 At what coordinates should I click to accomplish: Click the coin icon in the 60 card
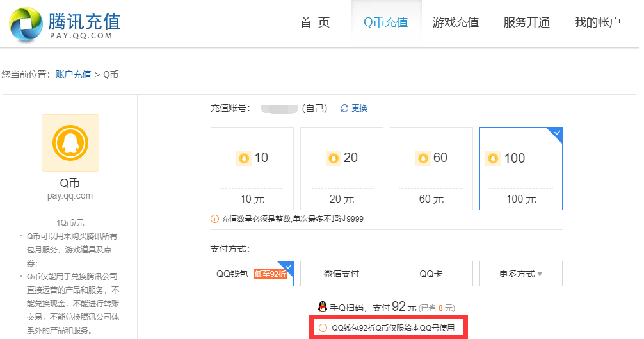pyautogui.click(x=423, y=158)
